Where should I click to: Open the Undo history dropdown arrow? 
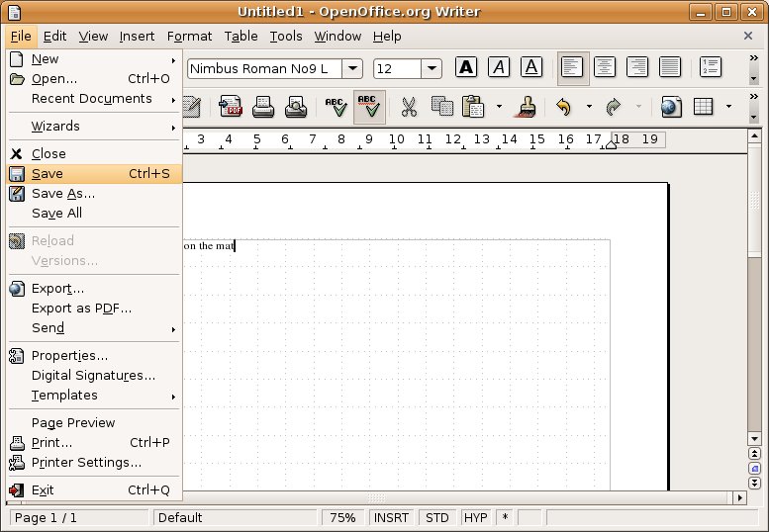click(589, 107)
